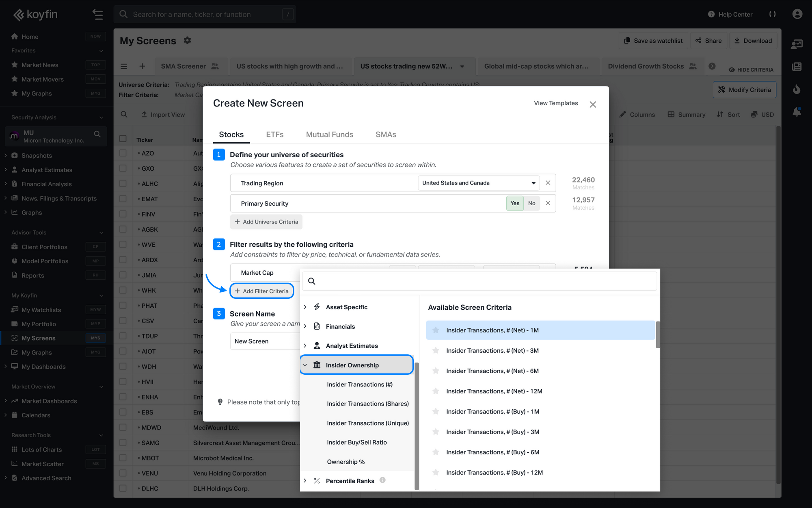This screenshot has width=812, height=508.
Task: Collapse the sidebar menu icon
Action: point(97,15)
